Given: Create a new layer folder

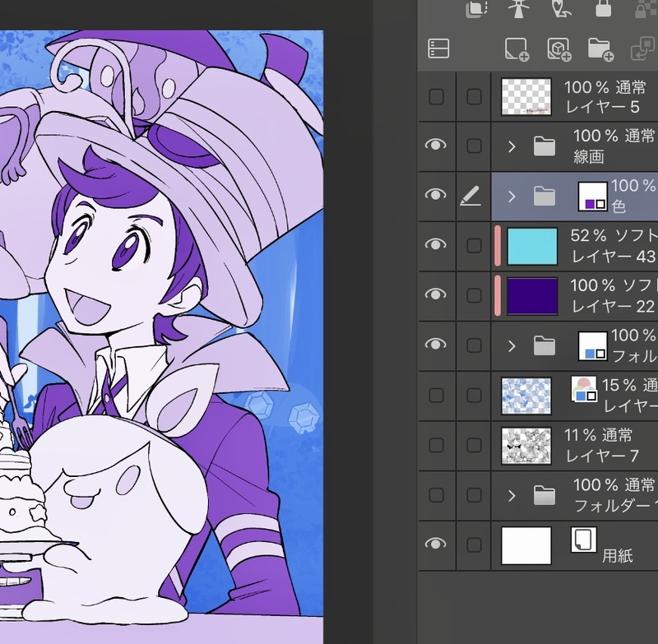Looking at the screenshot, I should tap(601, 49).
